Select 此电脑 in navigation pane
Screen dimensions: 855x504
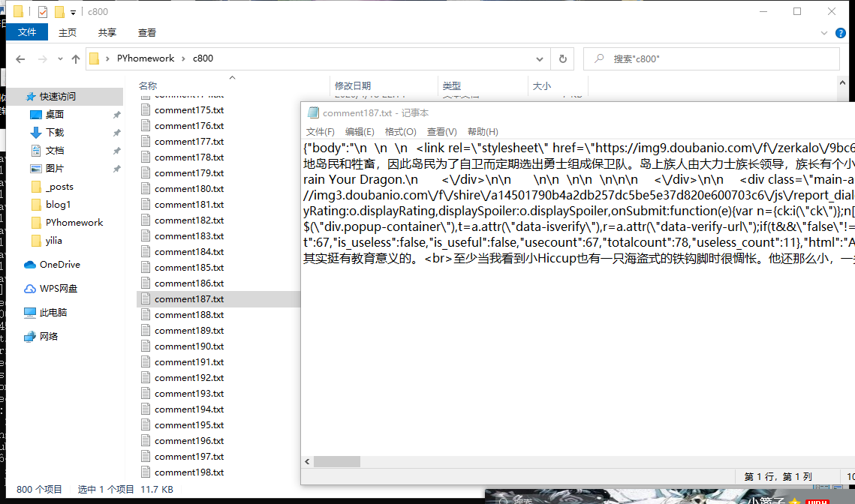pyautogui.click(x=53, y=312)
